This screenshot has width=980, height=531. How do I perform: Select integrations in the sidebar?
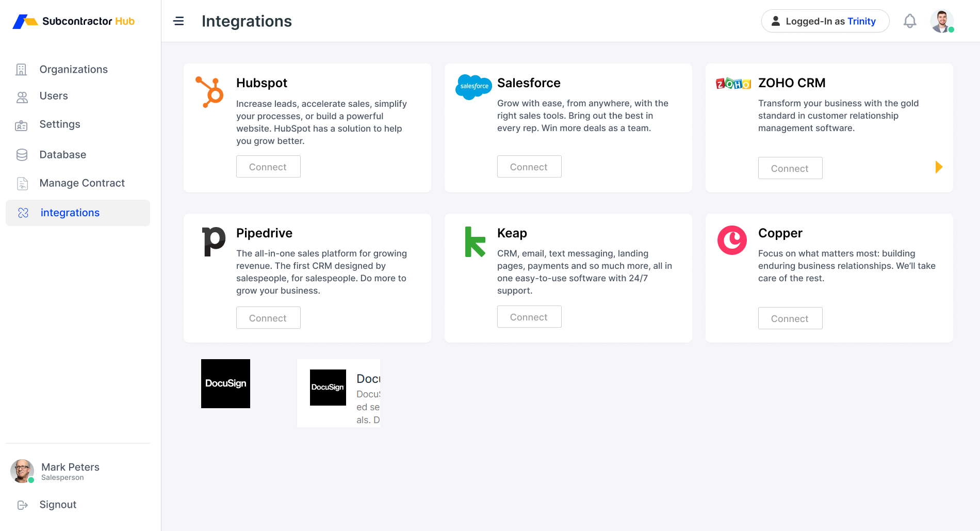(78, 213)
